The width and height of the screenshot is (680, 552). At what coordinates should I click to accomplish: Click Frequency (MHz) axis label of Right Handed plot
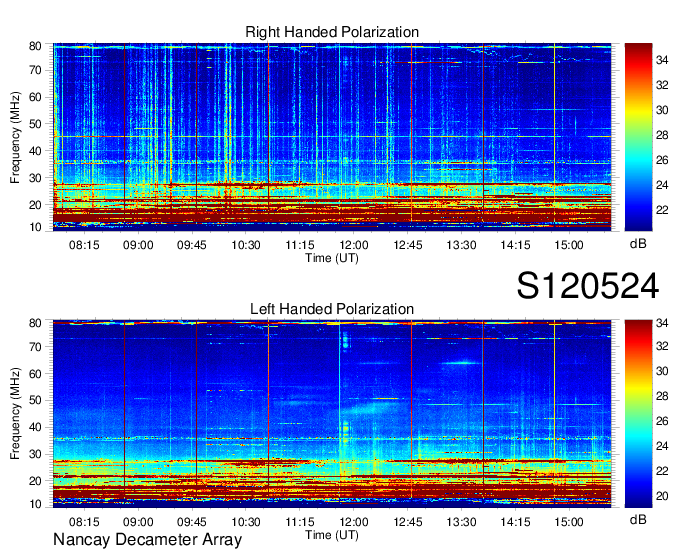15,137
